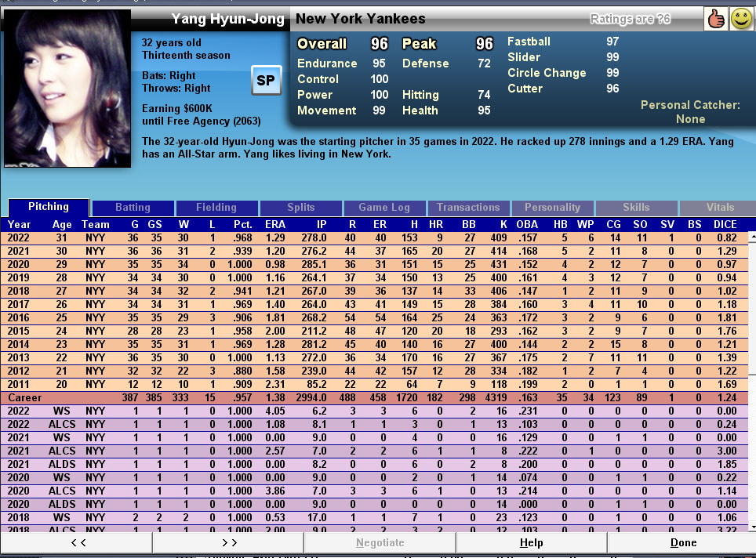The image size is (756, 558).
Task: Click the ERA column header
Action: 275,225
